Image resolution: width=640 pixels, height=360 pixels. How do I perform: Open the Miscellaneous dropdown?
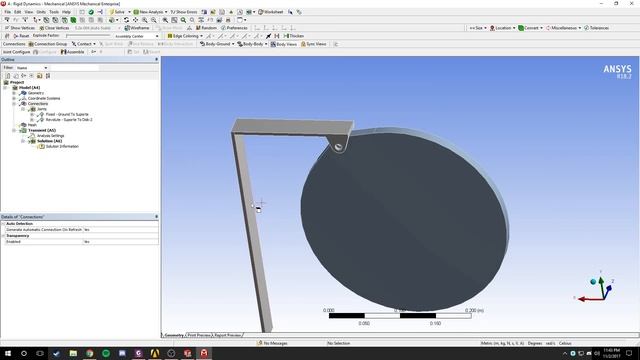point(564,28)
